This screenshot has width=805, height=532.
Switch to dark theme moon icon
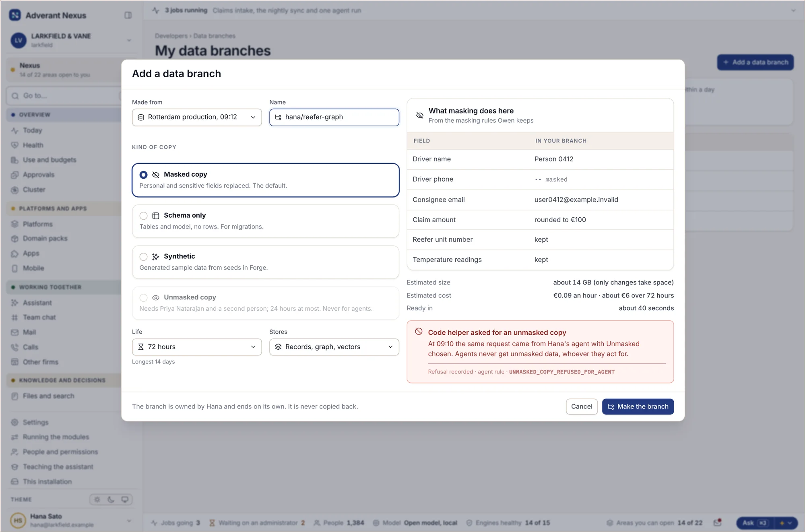click(111, 499)
